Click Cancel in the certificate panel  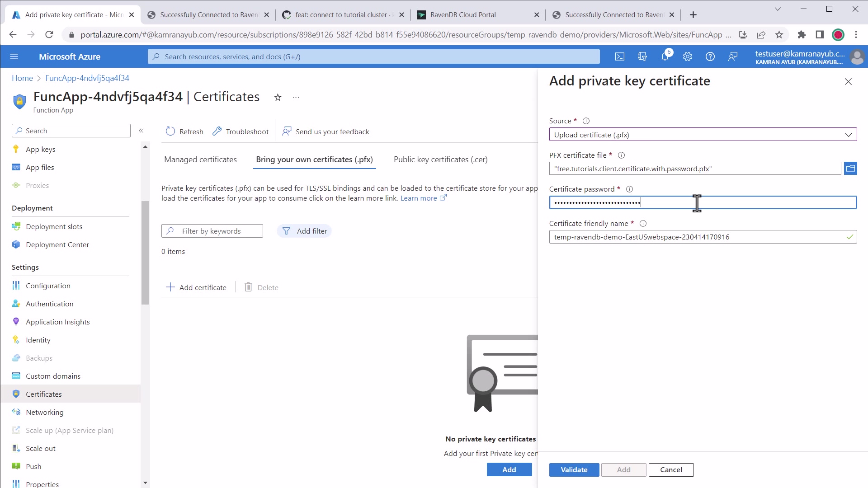671,469
